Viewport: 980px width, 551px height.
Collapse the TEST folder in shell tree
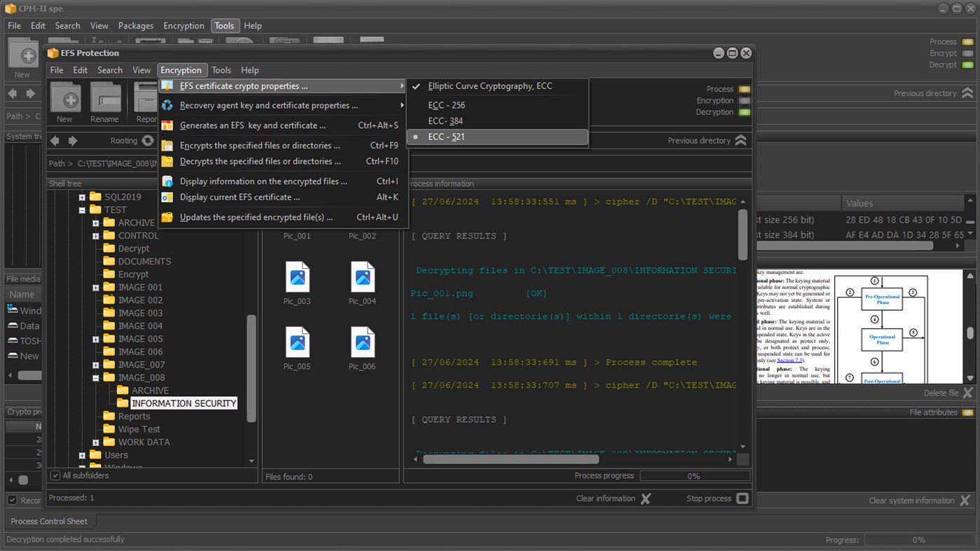(x=82, y=210)
